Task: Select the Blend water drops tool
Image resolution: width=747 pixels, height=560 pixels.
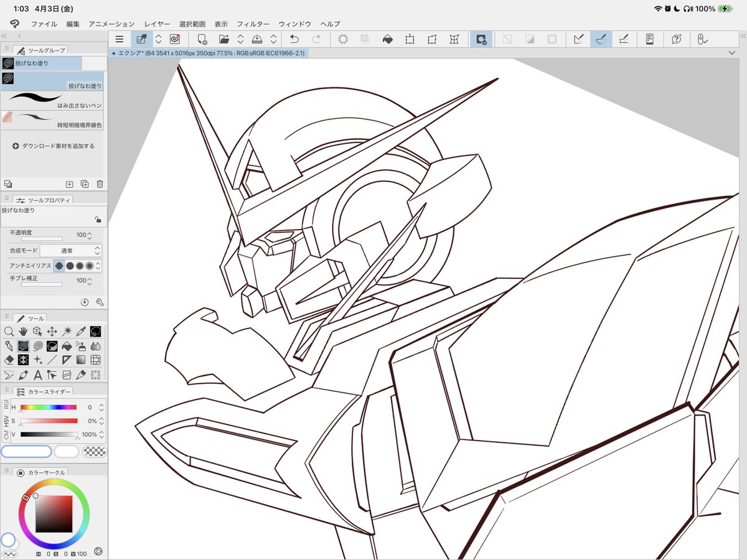Action: 95,346
